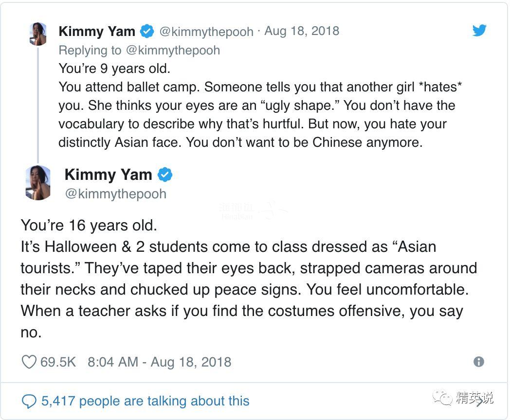Click the 8:04 AM - Aug 18, 2018 timestamp
This screenshot has width=510, height=420.
coord(160,362)
